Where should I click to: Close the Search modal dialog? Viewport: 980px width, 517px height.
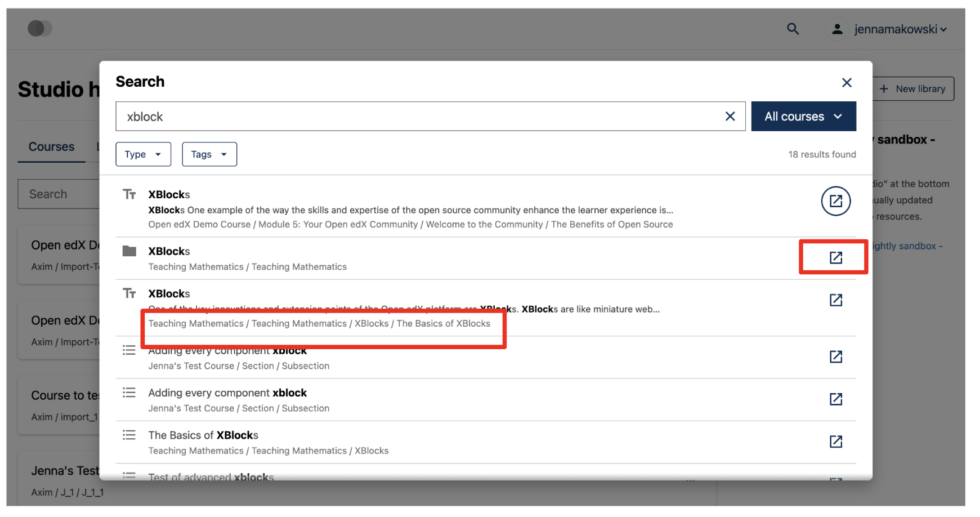click(846, 83)
